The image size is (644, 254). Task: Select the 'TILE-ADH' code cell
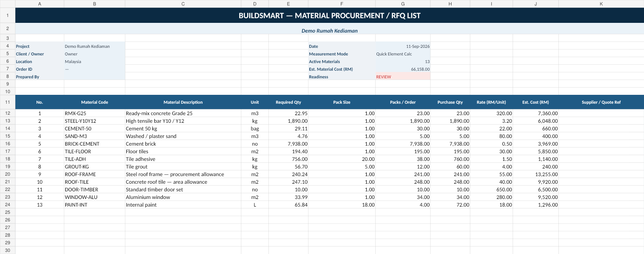pos(95,159)
